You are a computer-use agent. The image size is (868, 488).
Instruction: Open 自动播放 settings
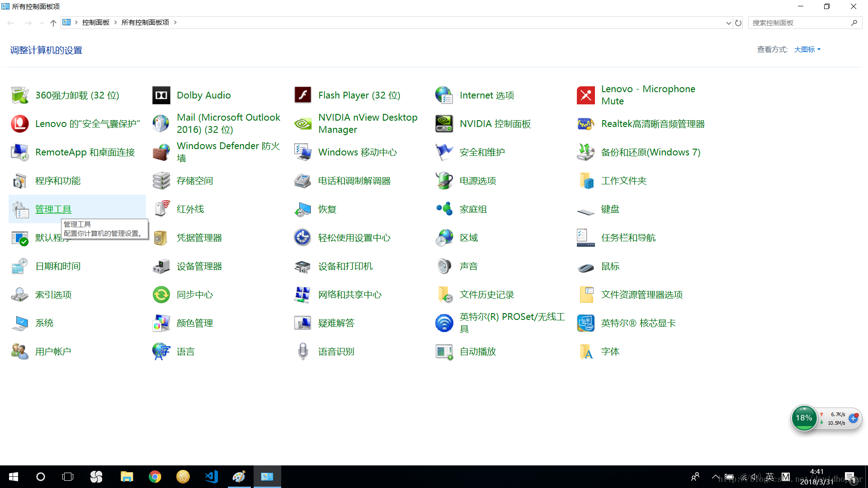tap(478, 352)
